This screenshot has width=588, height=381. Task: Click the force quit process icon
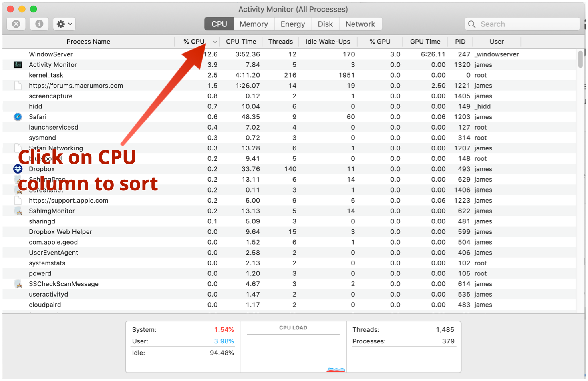16,24
